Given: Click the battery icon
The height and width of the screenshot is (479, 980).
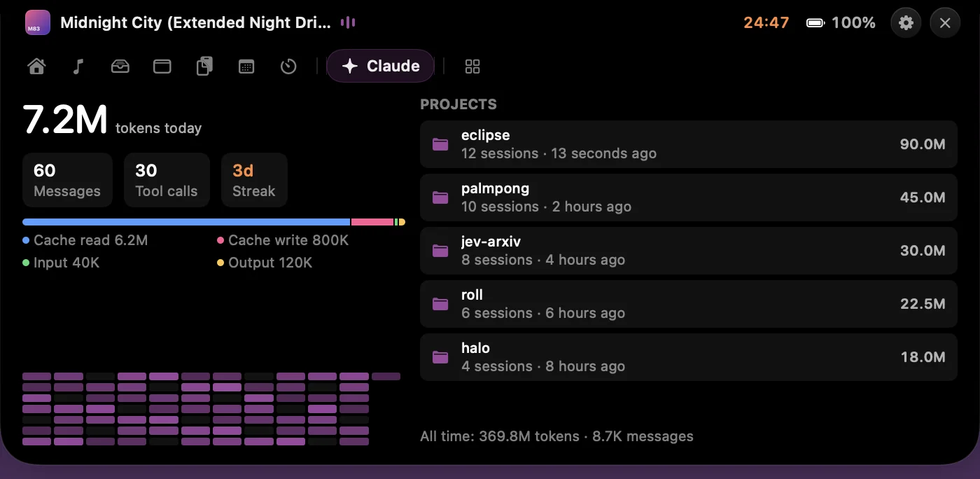Looking at the screenshot, I should point(815,23).
